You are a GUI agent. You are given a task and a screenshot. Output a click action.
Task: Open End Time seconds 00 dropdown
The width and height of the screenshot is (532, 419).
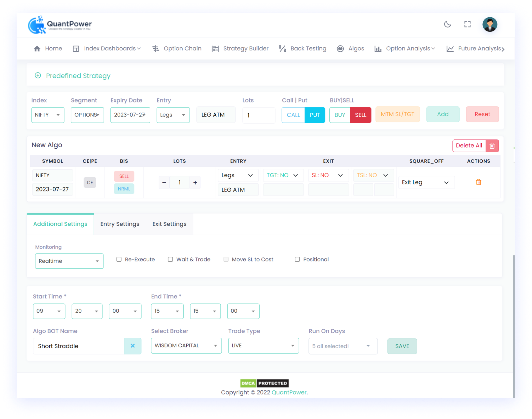[243, 311]
